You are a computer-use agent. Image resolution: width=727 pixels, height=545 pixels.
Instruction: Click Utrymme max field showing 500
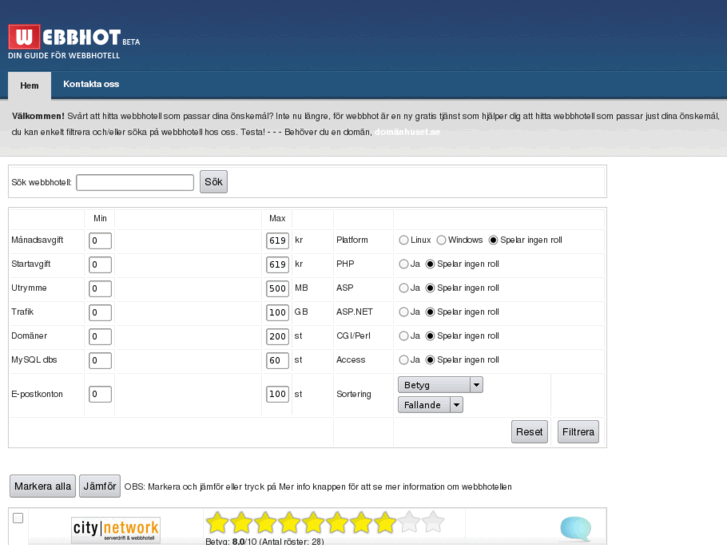(277, 289)
